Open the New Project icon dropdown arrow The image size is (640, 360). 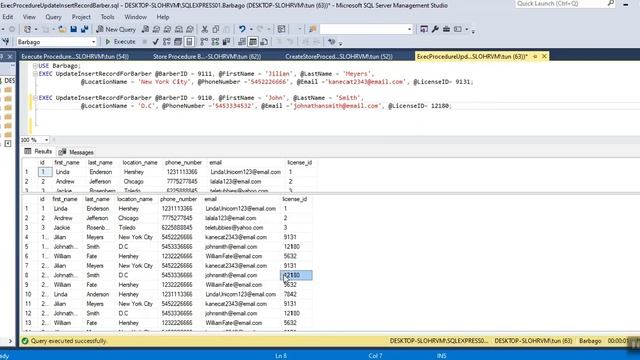36,29
